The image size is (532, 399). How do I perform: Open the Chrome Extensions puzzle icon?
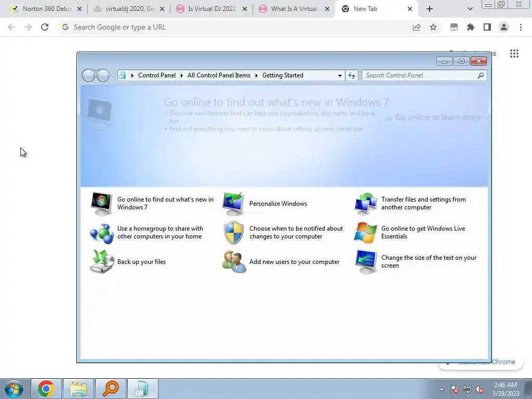point(470,27)
